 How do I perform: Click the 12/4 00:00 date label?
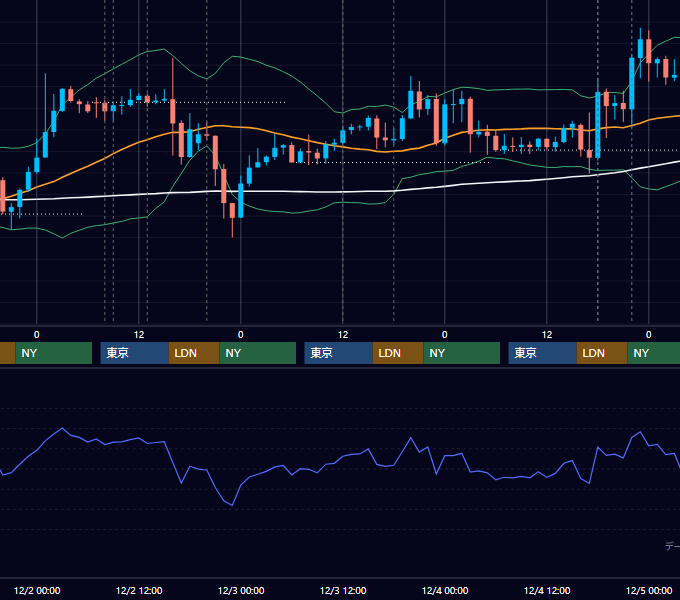tap(445, 590)
